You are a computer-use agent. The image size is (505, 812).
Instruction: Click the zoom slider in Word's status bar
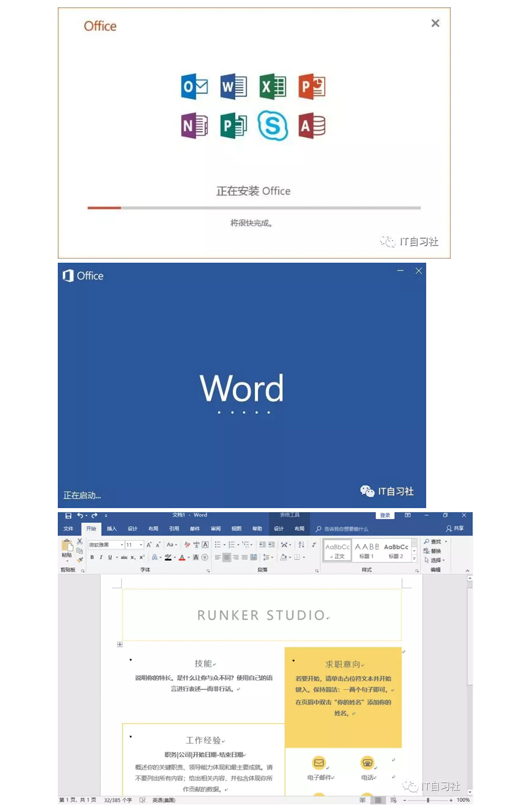point(428,800)
